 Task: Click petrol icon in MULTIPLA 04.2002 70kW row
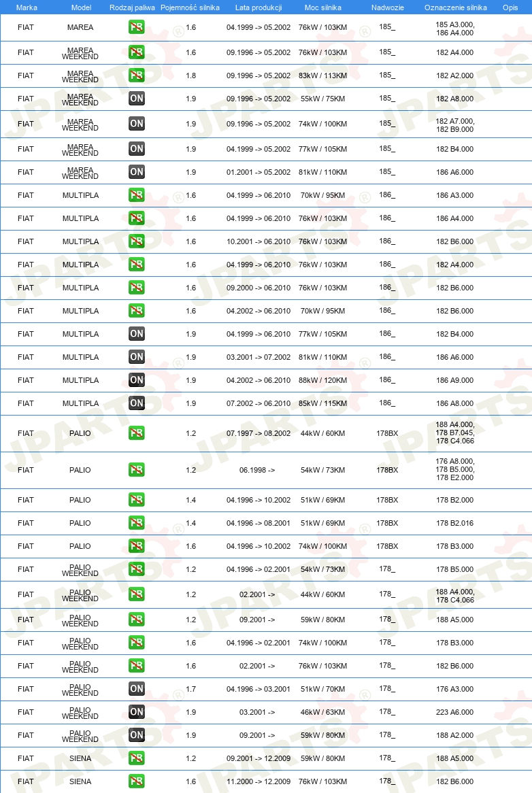pos(137,311)
